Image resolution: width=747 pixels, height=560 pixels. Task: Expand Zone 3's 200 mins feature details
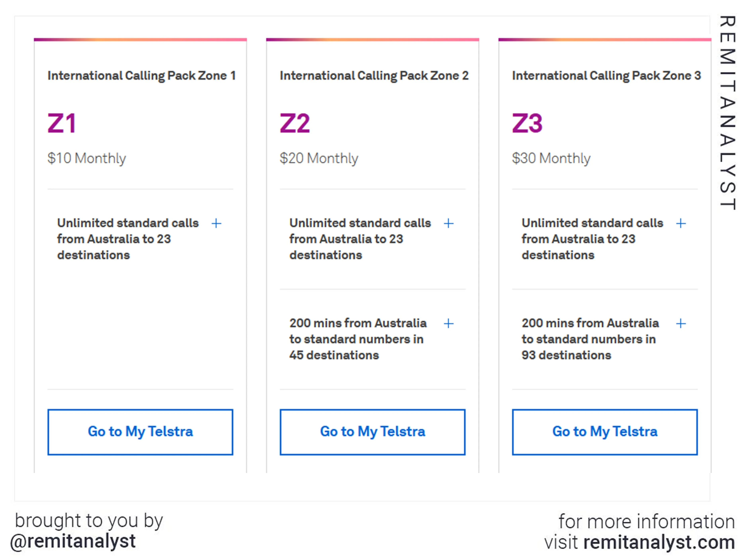(681, 323)
